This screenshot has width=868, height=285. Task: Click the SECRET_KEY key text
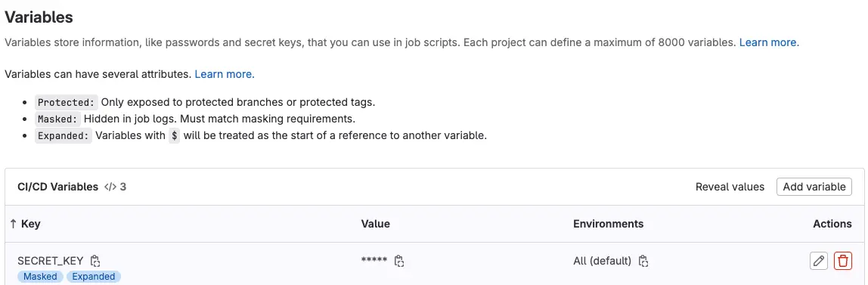(x=51, y=261)
